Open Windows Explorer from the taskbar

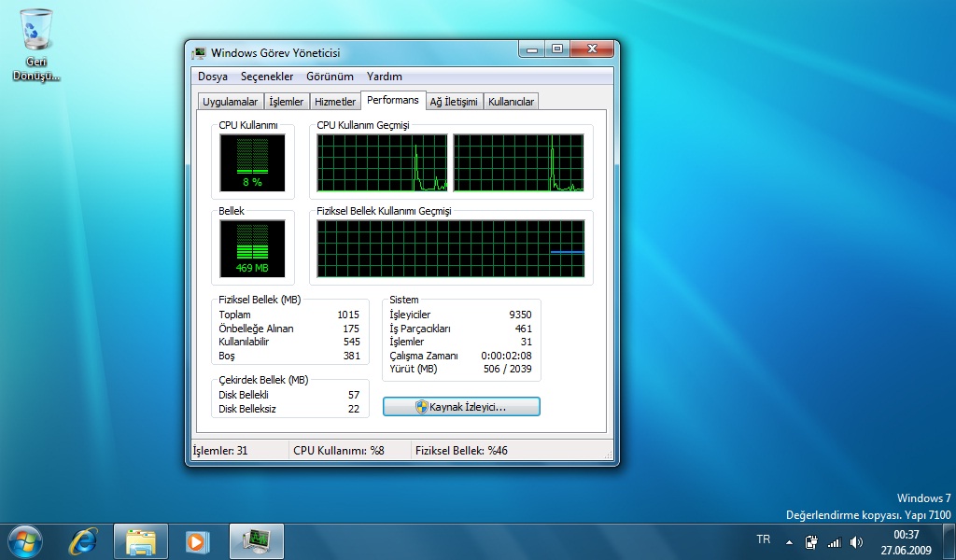click(141, 541)
